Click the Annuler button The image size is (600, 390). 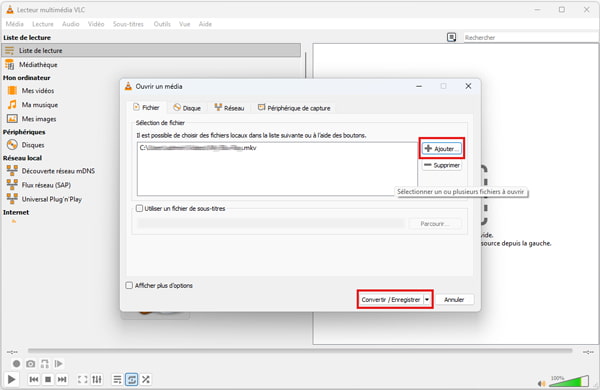454,300
